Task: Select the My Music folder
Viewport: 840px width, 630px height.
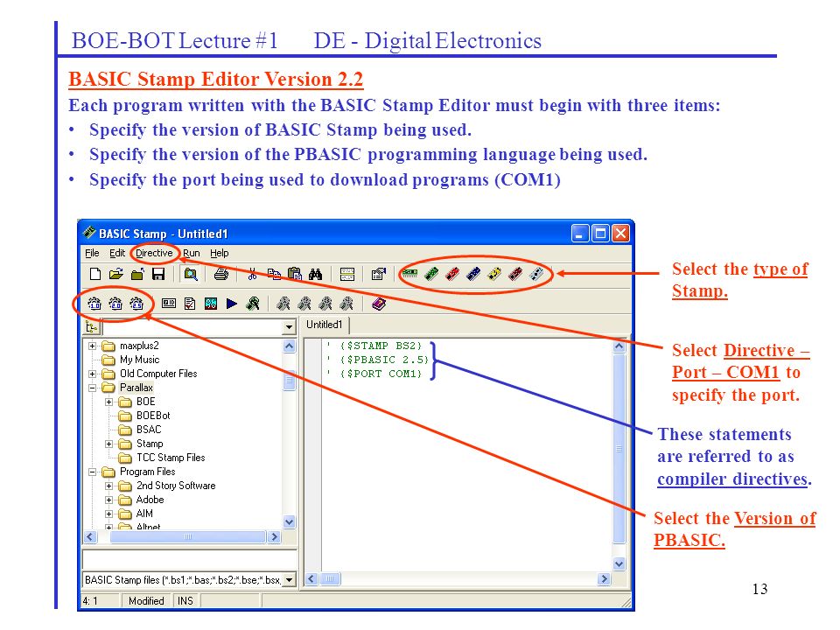Action: pos(139,360)
